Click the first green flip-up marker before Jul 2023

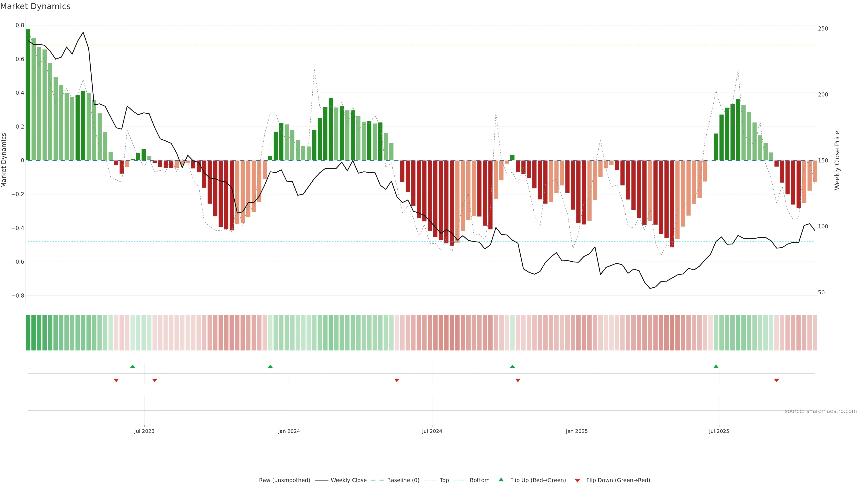pyautogui.click(x=133, y=366)
